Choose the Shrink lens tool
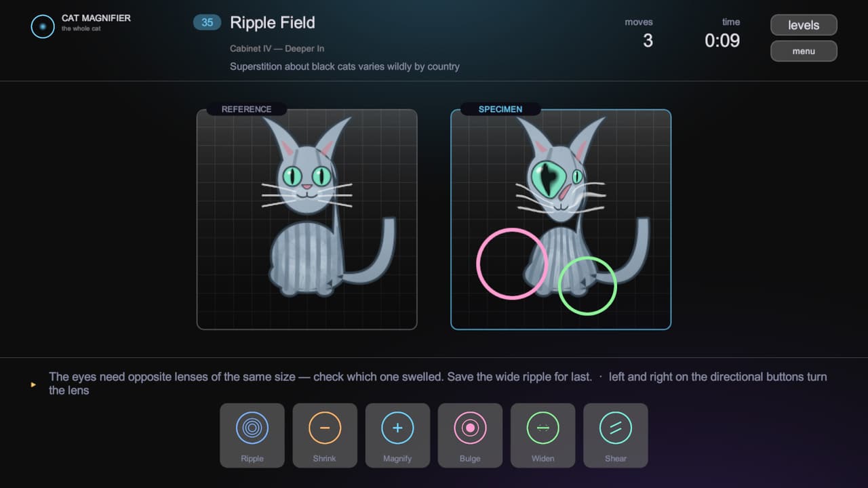 coord(325,435)
